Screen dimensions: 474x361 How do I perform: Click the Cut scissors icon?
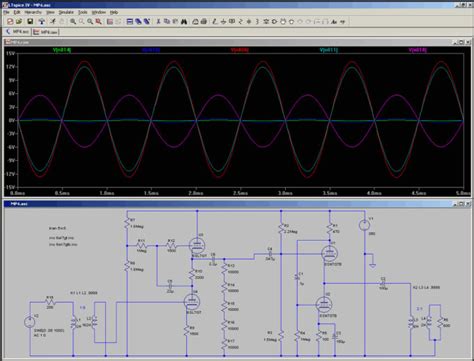pos(158,22)
